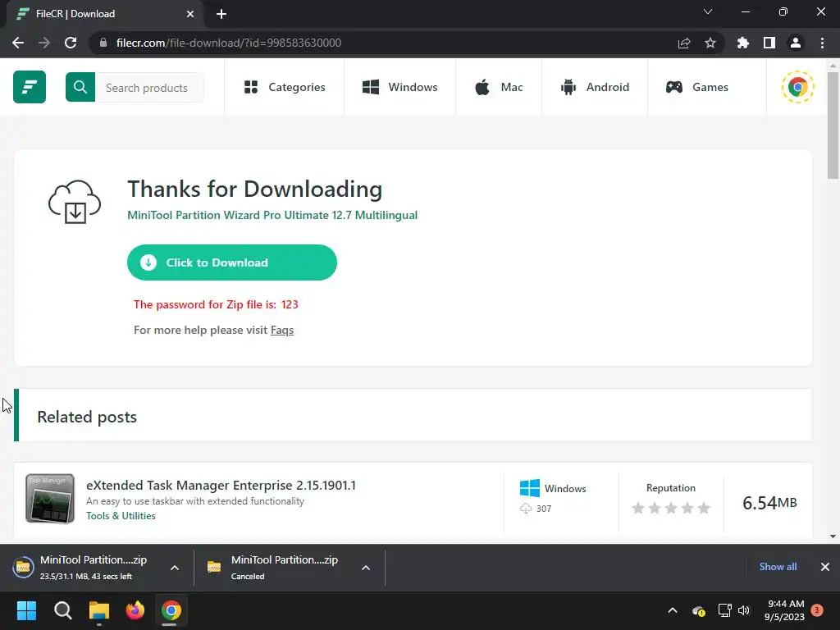This screenshot has height=630, width=840.
Task: Open the Windows section
Action: pos(399,87)
